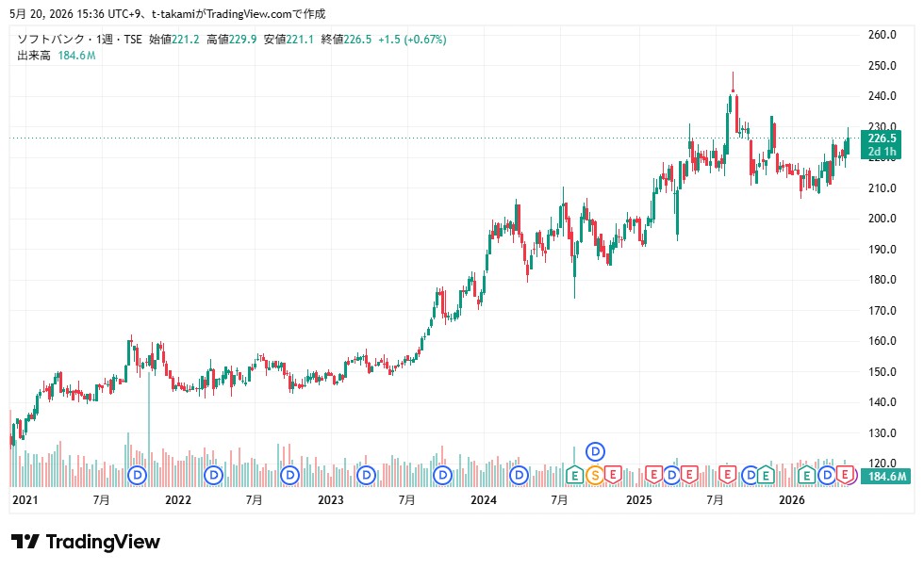Click the TradingView logo

pos(86,542)
